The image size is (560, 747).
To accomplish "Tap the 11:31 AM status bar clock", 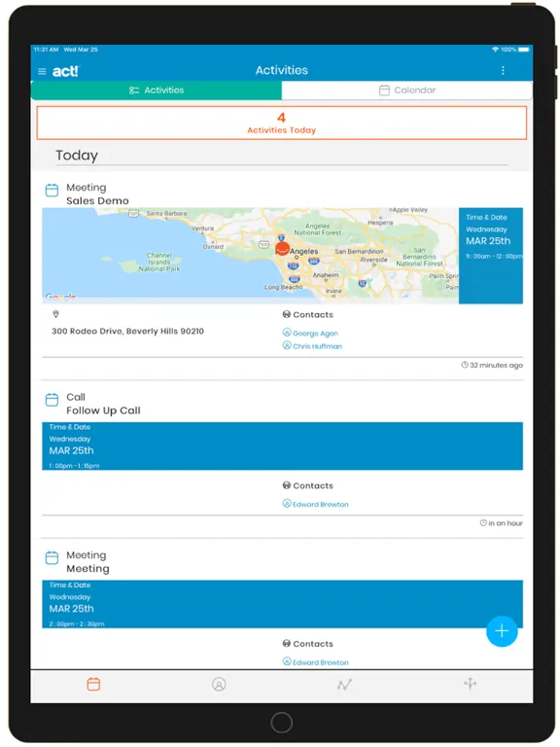I will click(x=47, y=49).
